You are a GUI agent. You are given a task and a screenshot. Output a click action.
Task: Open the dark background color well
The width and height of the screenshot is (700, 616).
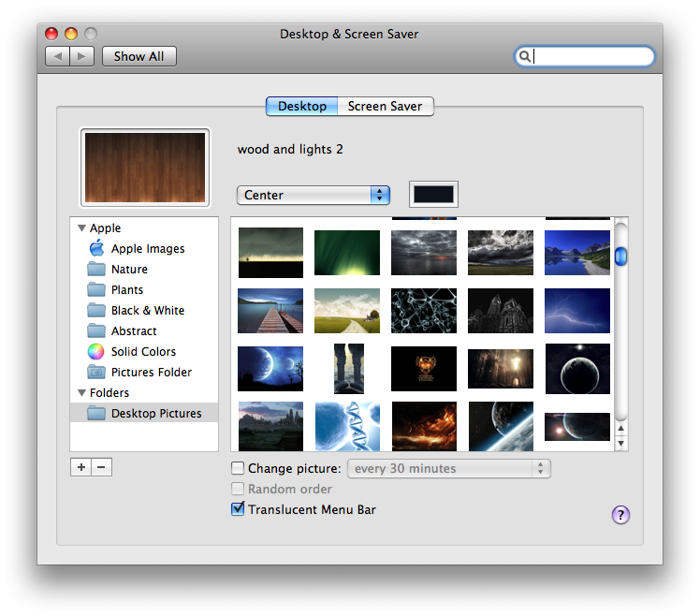tap(433, 195)
